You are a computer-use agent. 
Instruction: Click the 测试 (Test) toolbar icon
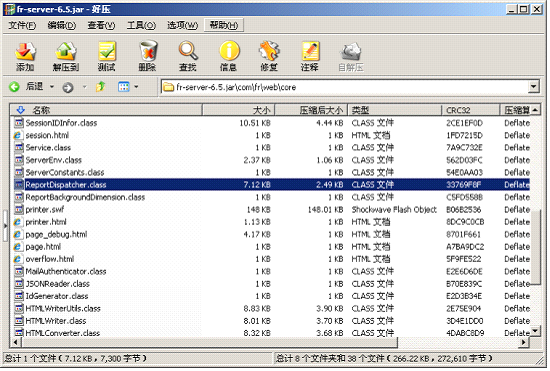coord(107,52)
